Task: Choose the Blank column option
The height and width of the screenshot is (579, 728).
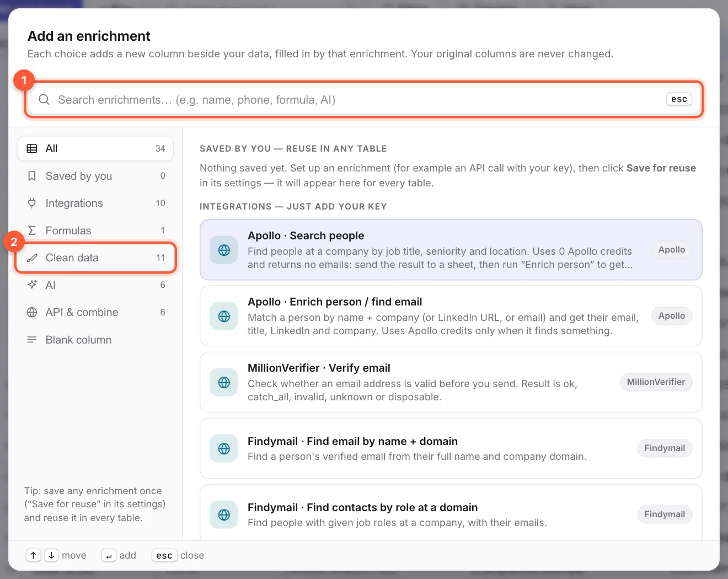Action: coord(95,340)
